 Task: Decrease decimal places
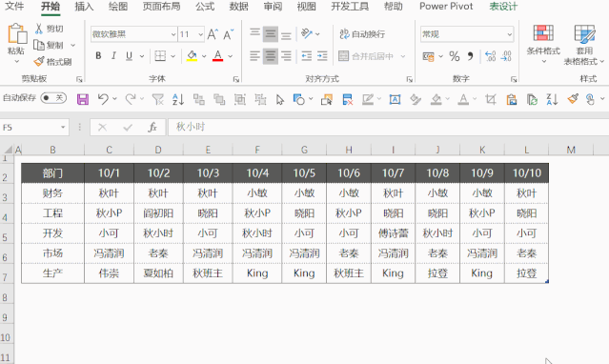[x=506, y=56]
